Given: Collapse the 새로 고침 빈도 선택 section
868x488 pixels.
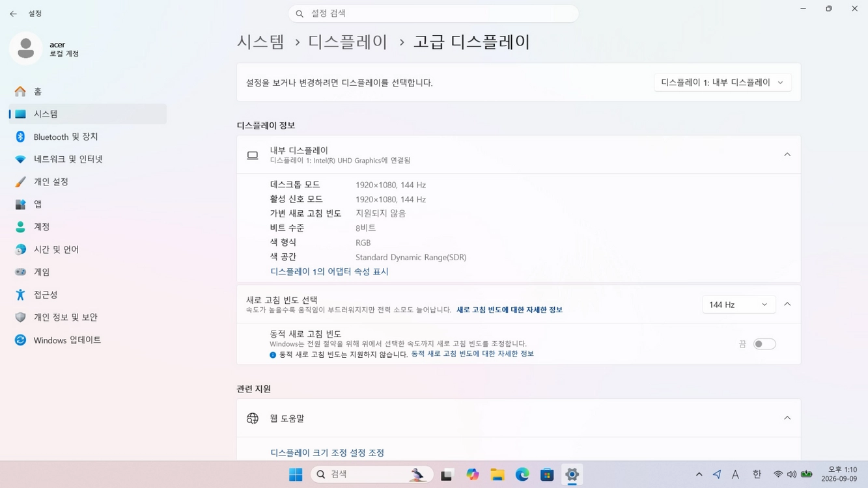Looking at the screenshot, I should pyautogui.click(x=787, y=305).
